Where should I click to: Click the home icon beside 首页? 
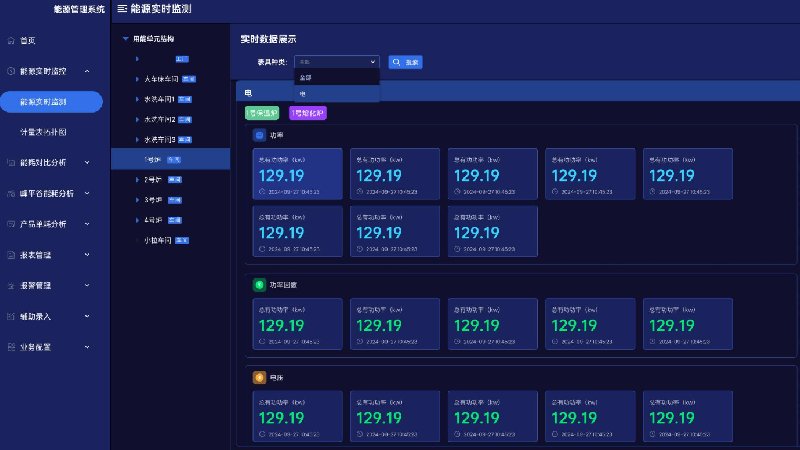click(x=11, y=40)
